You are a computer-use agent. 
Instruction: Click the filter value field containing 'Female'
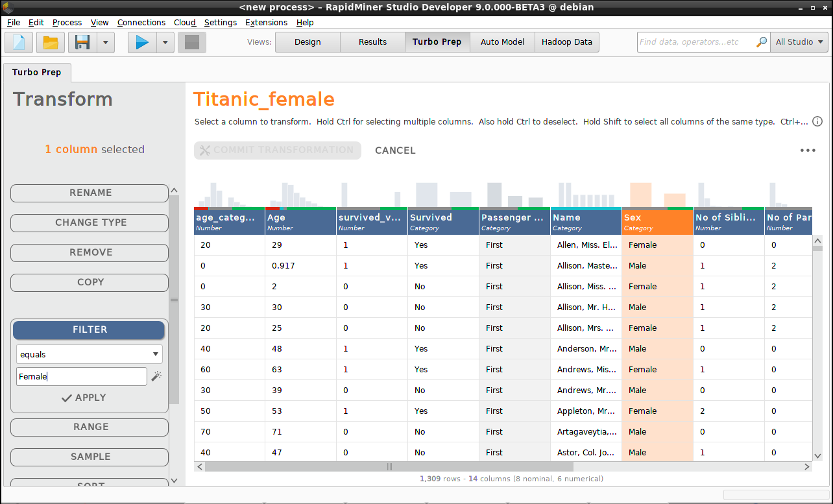click(81, 376)
